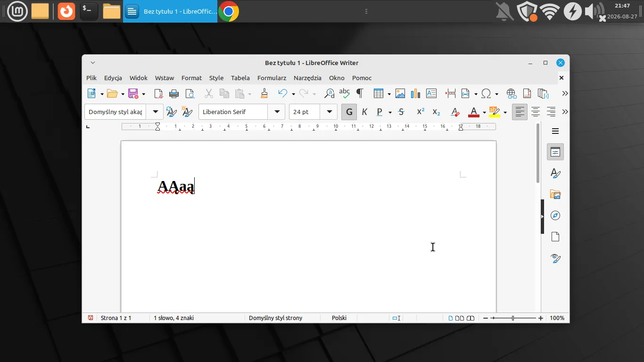This screenshot has height=362, width=644.
Task: Click the Clone Formatting paintbrush icon
Action: pyautogui.click(x=264, y=93)
